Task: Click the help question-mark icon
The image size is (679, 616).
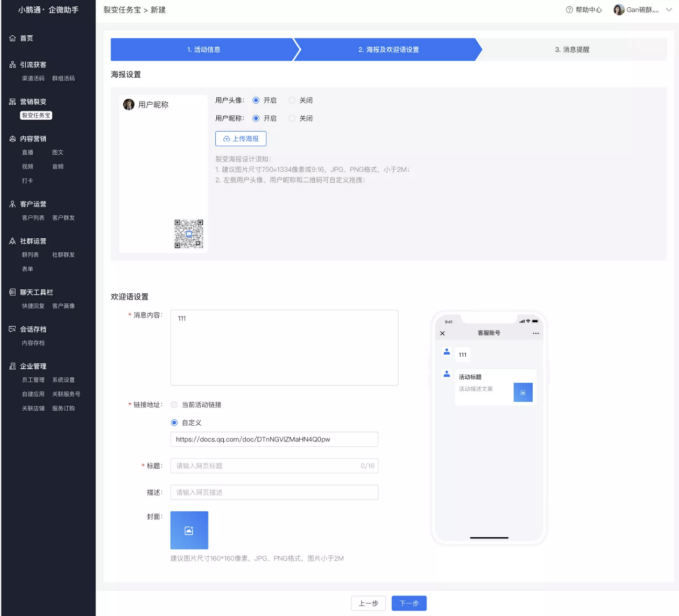Action: [569, 10]
